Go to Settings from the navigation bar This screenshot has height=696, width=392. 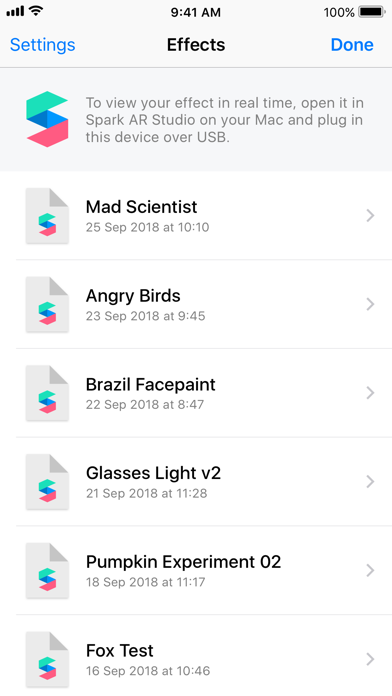click(43, 45)
